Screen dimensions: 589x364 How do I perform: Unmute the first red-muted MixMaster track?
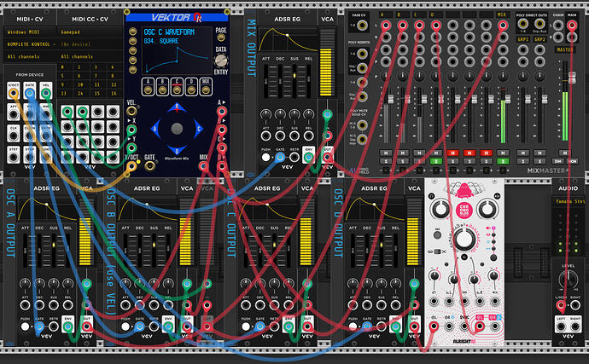pyautogui.click(x=452, y=153)
